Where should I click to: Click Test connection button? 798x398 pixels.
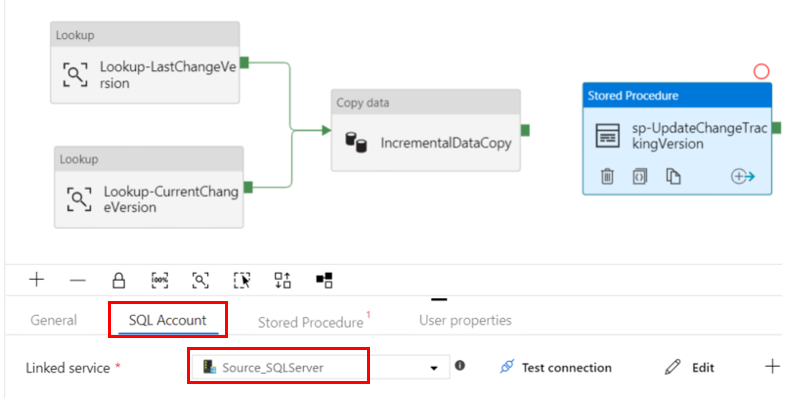556,367
